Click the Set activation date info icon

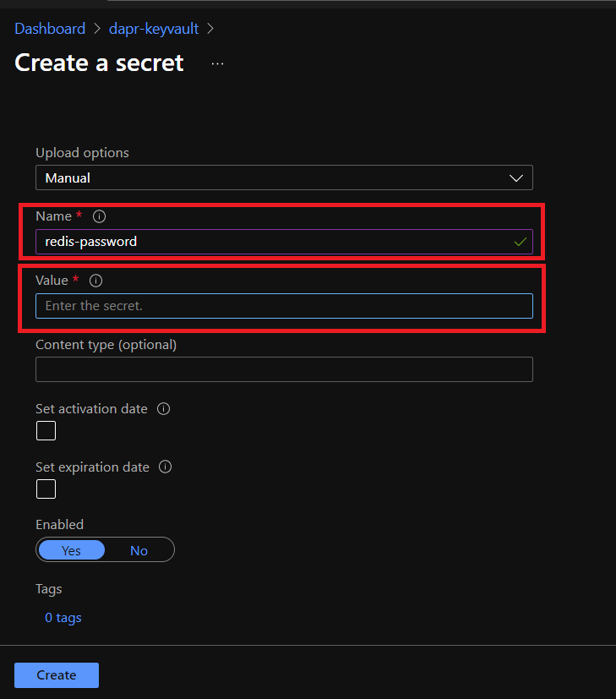(164, 409)
